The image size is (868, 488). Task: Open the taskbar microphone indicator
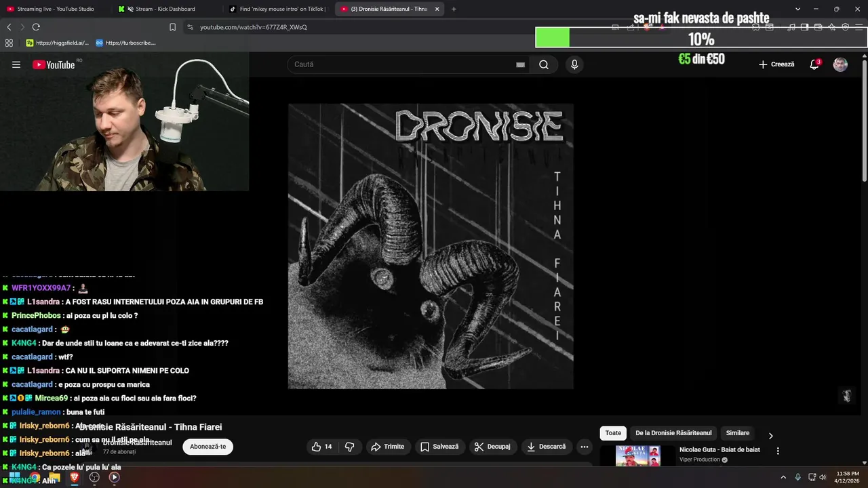tap(797, 477)
